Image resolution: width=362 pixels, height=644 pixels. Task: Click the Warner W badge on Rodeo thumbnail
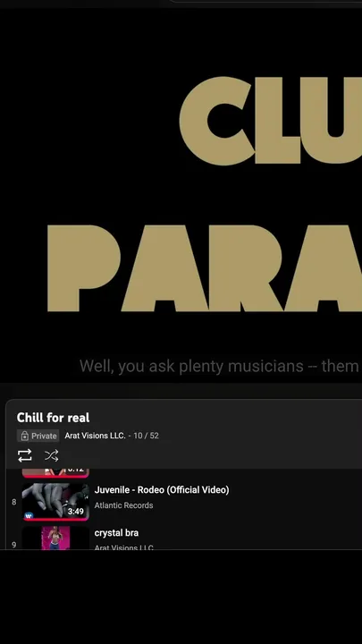(x=29, y=515)
